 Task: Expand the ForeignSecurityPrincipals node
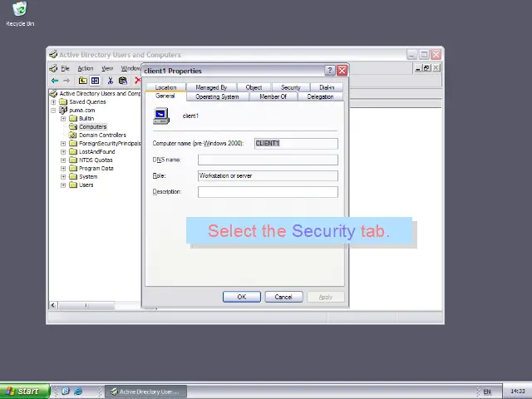[63, 144]
